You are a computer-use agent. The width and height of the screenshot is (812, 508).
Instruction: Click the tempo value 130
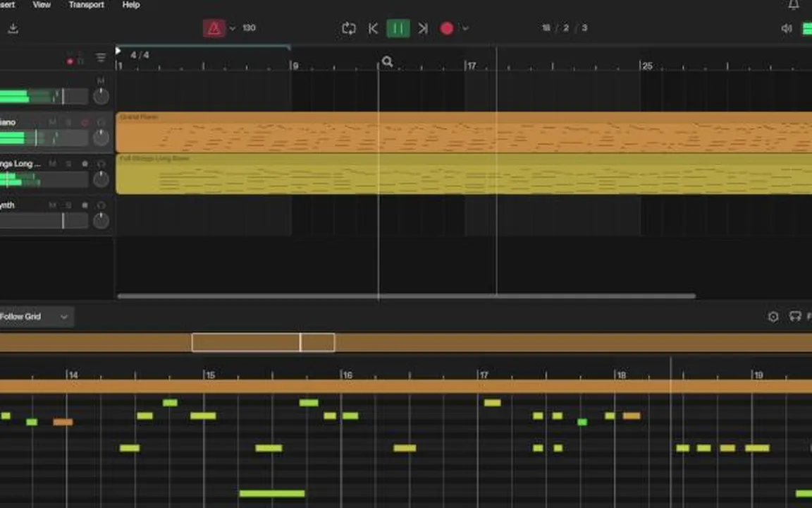(x=249, y=28)
